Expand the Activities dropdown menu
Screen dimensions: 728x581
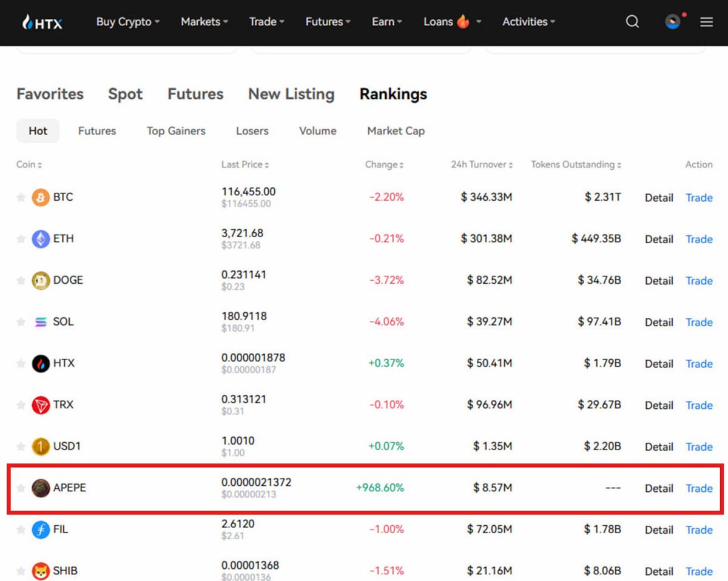(x=529, y=22)
